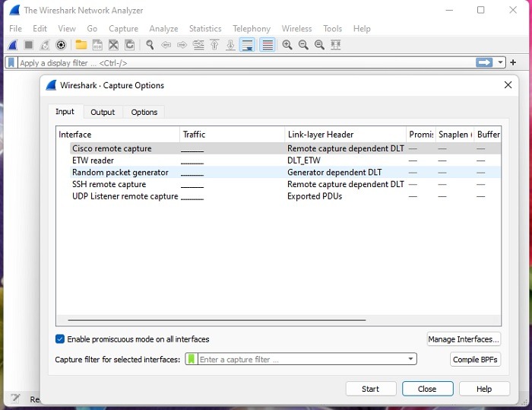Find a packet magnifier icon
532x410 pixels.
click(150, 45)
